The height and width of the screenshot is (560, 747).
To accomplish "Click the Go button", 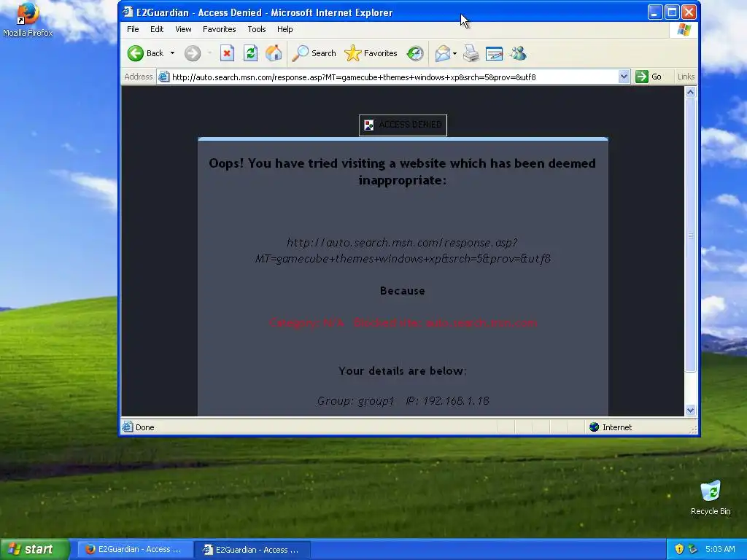I will 649,77.
